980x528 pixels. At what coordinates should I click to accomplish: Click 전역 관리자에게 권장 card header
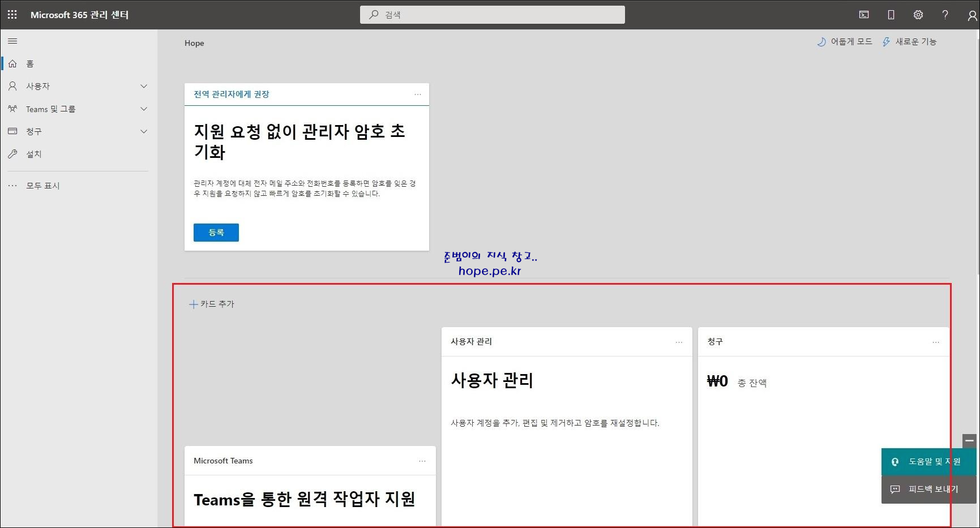tap(232, 95)
